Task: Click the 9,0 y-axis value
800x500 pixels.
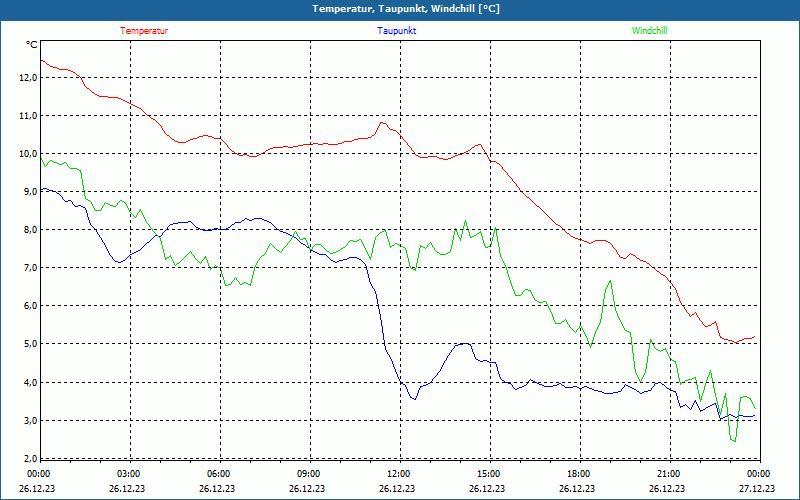Action: [x=30, y=192]
